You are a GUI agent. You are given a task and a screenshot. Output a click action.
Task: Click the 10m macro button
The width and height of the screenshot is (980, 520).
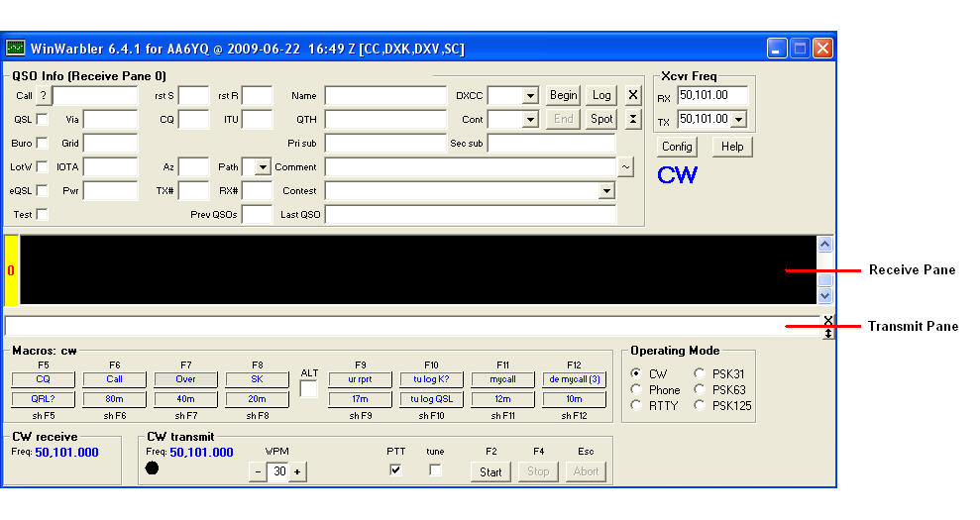tap(574, 399)
